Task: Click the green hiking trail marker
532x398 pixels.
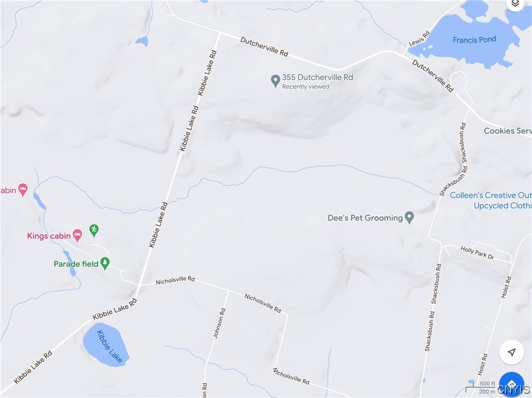Action: [x=94, y=230]
